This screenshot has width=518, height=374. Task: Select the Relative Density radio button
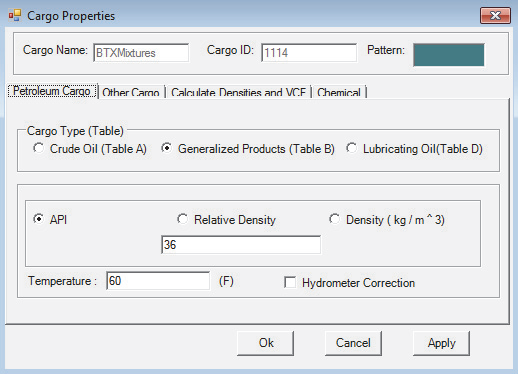pos(182,219)
